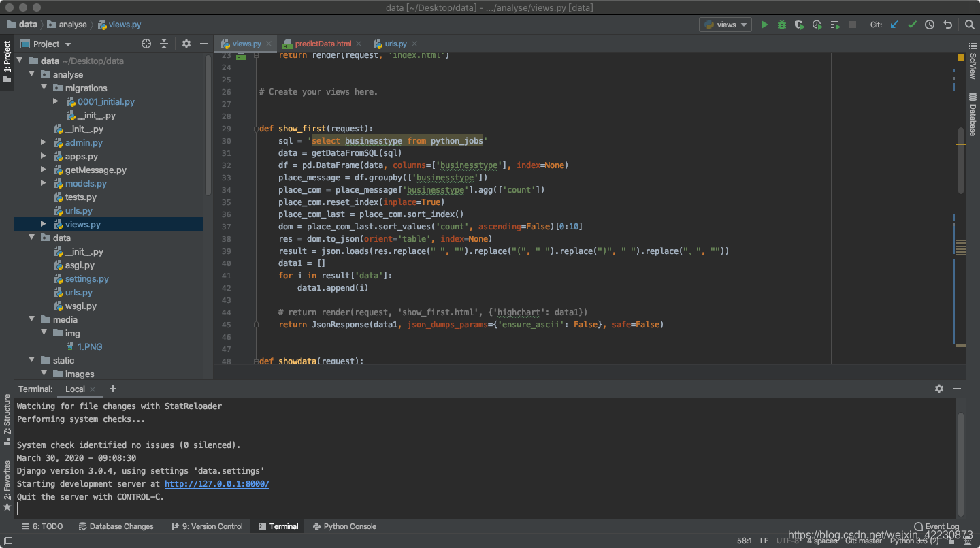Viewport: 980px width, 548px height.
Task: Open Project panel settings gear
Action: (186, 44)
